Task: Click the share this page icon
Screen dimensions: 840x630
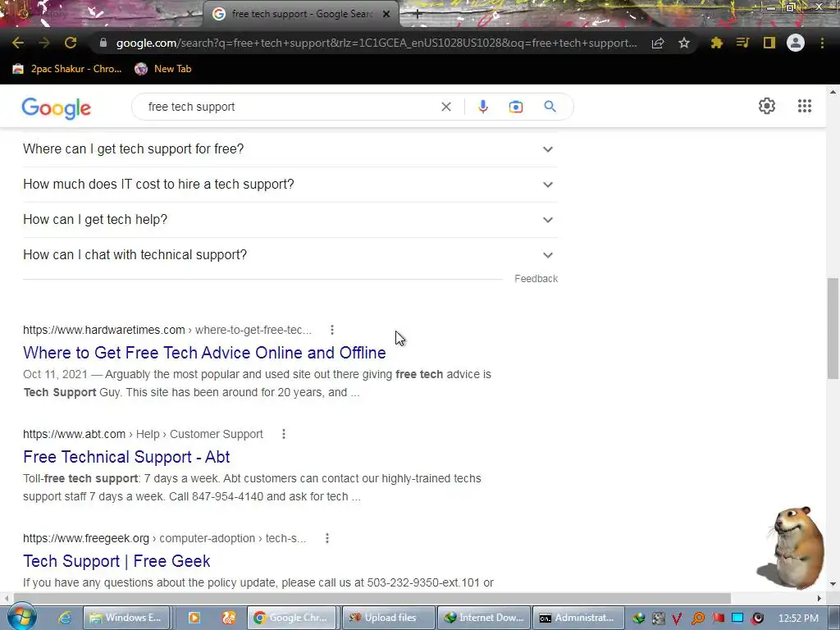Action: point(658,43)
